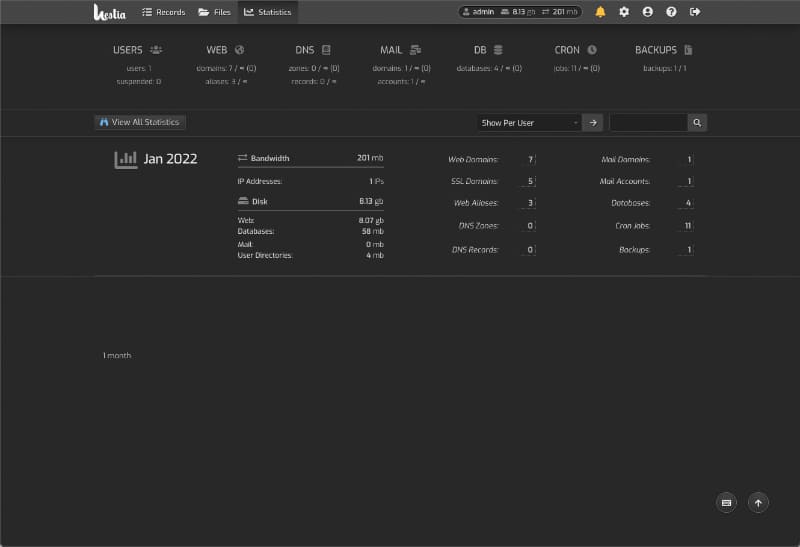Click the DNS book icon
Screen dimensions: 800x547
point(326,50)
